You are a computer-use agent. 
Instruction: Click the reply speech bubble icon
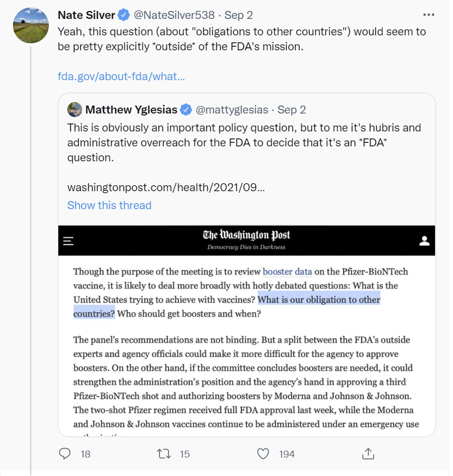coord(64,454)
